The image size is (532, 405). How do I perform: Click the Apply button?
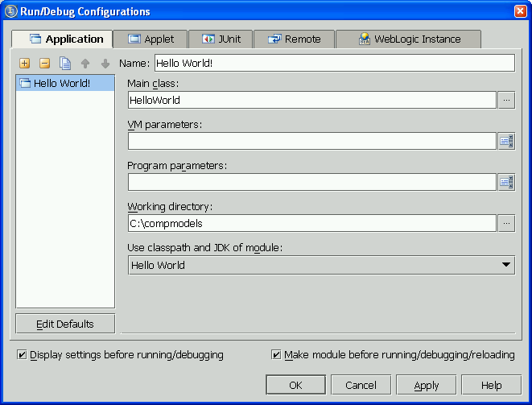(x=426, y=385)
